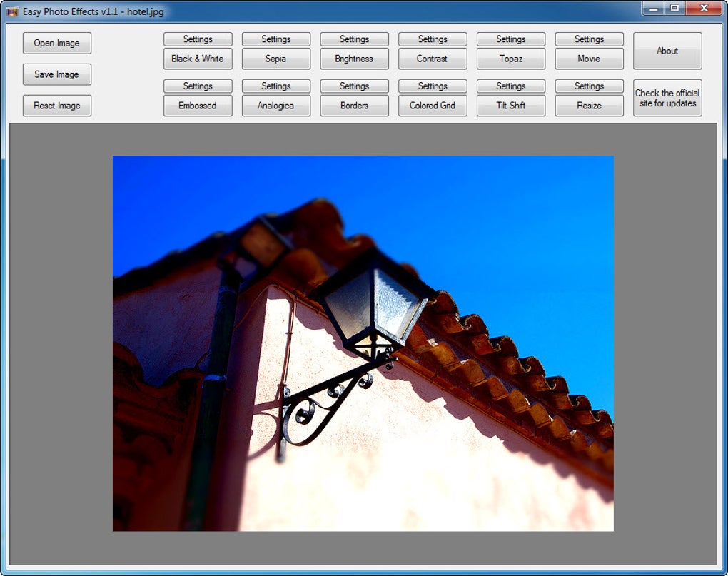Close the Easy Photo Effects window
Viewport: 728px width, 576px height.
pos(704,9)
